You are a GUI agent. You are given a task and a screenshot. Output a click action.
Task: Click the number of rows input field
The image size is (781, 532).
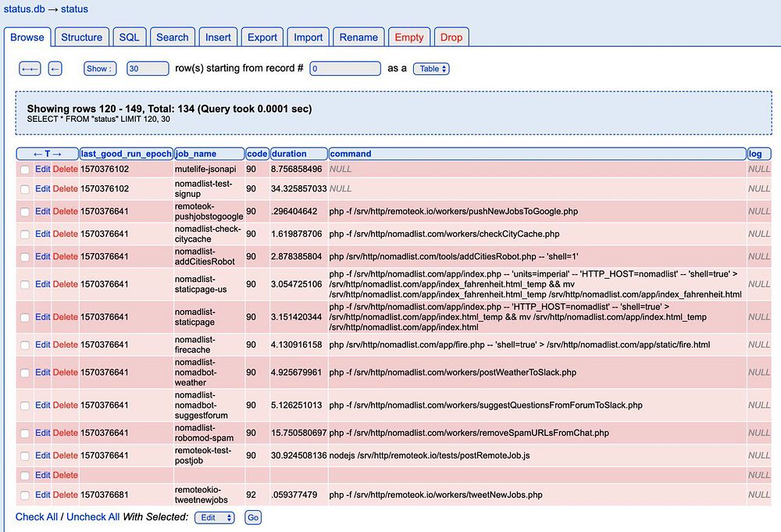coord(148,69)
